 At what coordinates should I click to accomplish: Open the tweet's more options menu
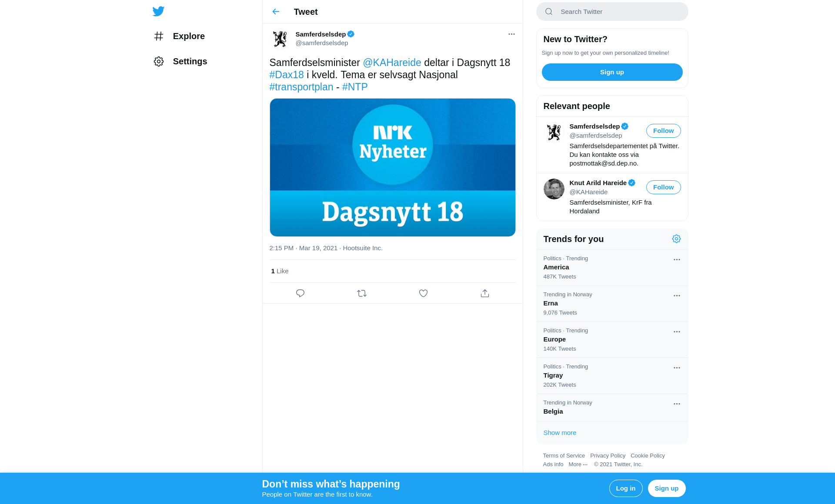[x=511, y=34]
